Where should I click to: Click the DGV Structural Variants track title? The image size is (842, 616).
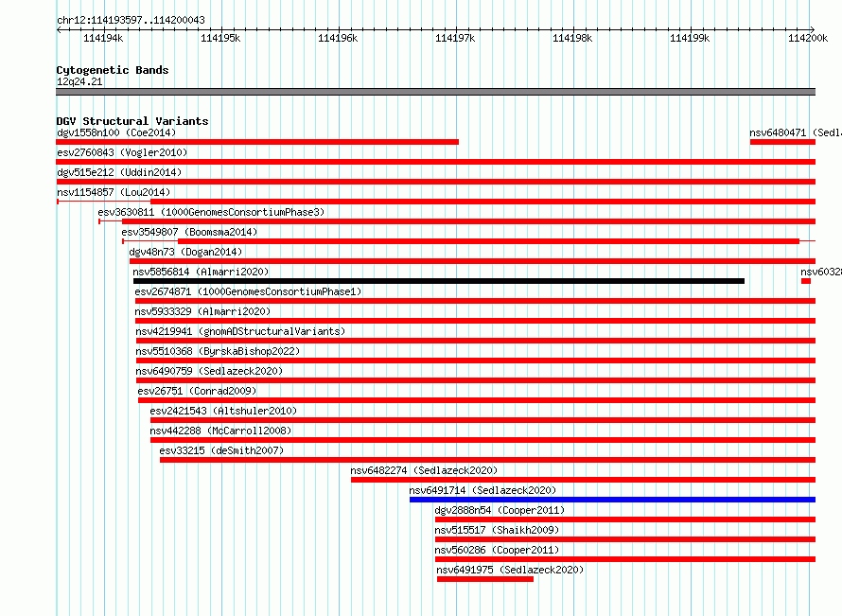(x=132, y=121)
